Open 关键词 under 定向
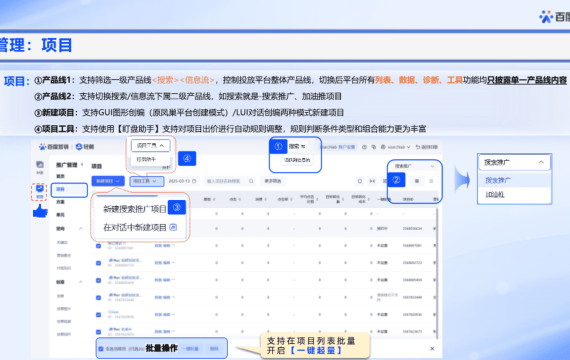This screenshot has width=570, height=360. (x=62, y=242)
